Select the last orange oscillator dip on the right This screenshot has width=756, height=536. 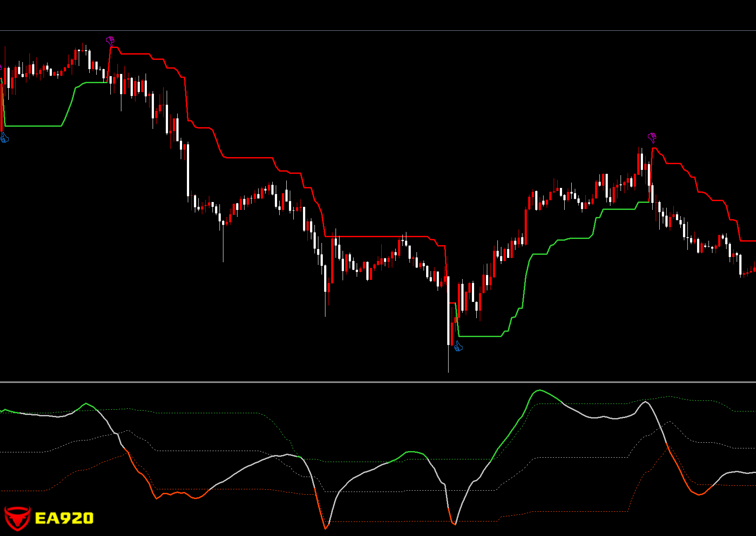click(x=699, y=494)
